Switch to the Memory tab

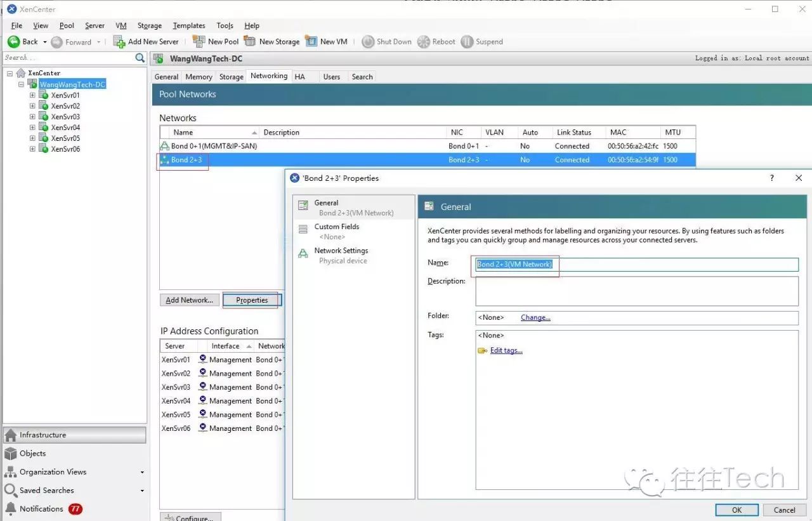(x=199, y=77)
